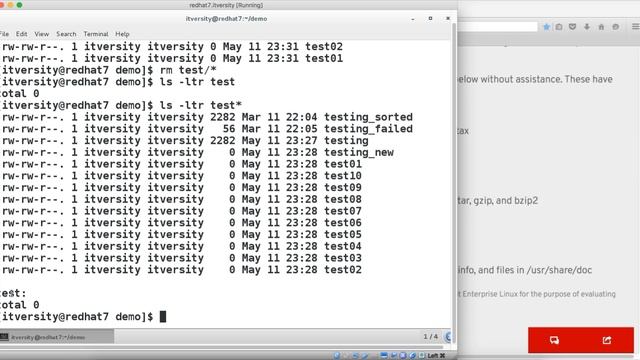Click into the browser address bar

[497, 27]
